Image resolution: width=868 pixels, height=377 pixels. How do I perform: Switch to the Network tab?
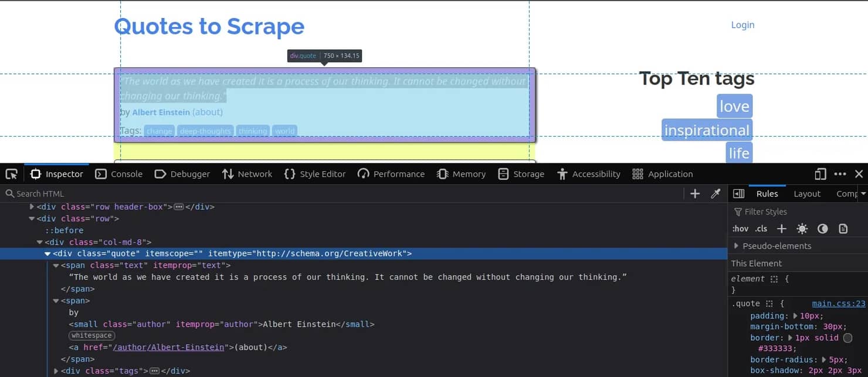(247, 174)
